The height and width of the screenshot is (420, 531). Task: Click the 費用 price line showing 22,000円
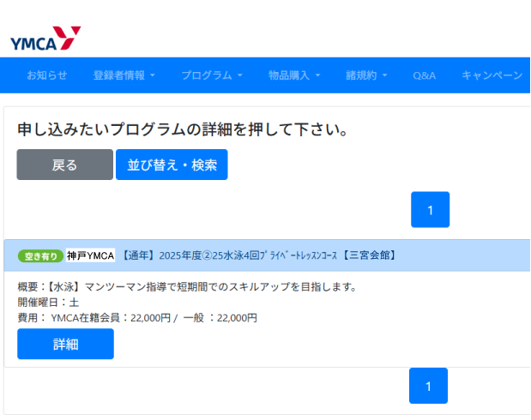coord(137,317)
